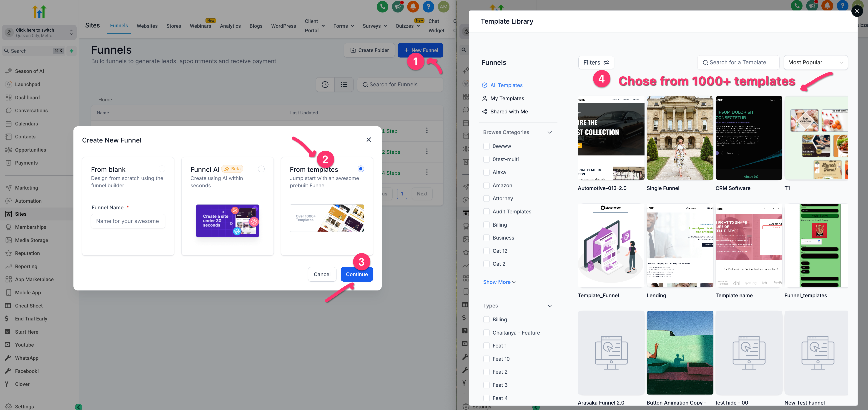Open the CRM Software template thumbnail
Image resolution: width=868 pixels, height=410 pixels.
pos(748,138)
